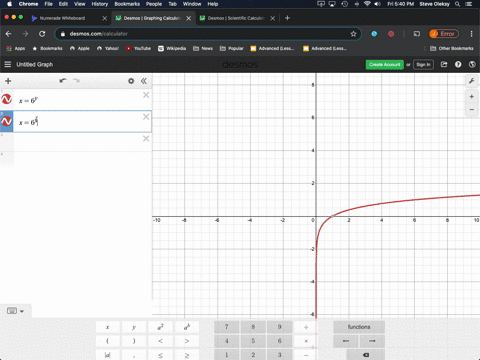Tap the a to the b exponent key
This screenshot has width=480, height=360.
coord(187,327)
